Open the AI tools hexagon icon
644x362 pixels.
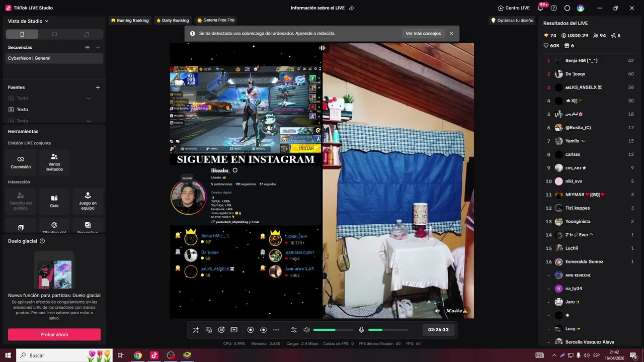click(221, 330)
